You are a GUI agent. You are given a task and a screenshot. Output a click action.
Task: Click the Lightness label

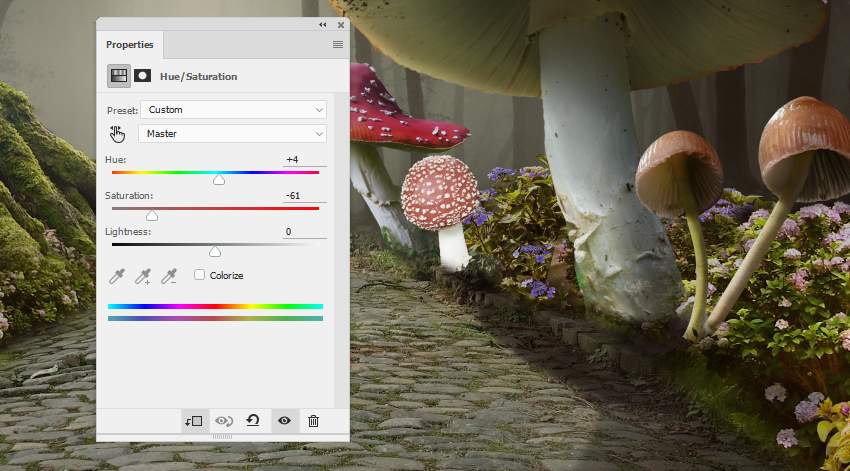[x=128, y=231]
